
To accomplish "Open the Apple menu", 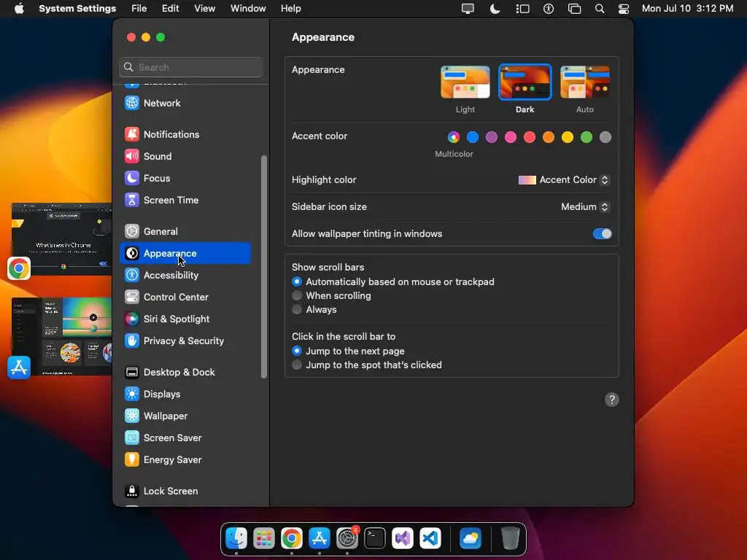I will click(19, 9).
